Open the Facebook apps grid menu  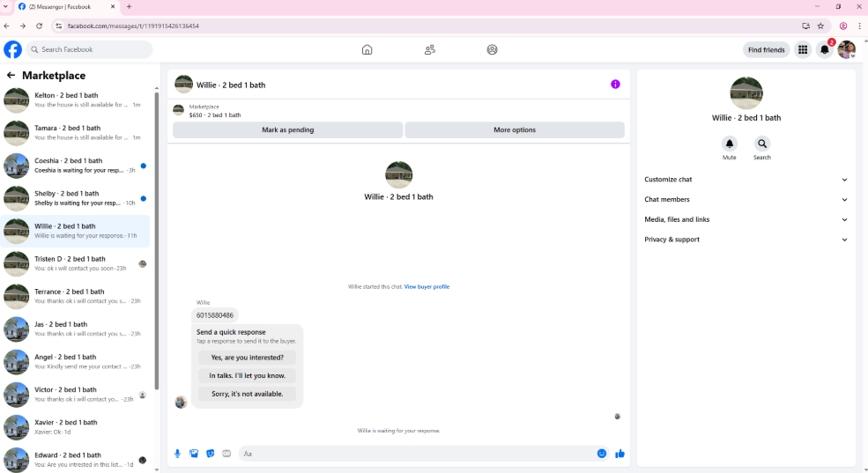click(x=803, y=50)
